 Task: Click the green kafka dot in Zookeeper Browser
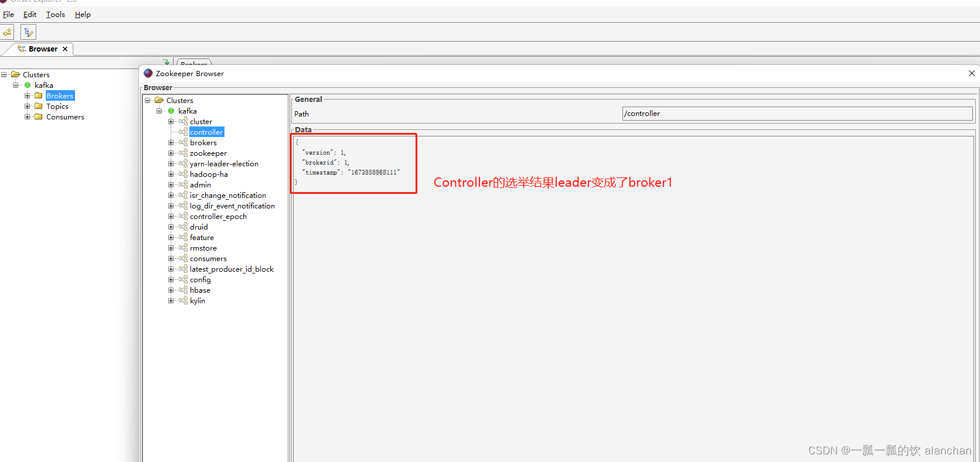click(x=171, y=111)
